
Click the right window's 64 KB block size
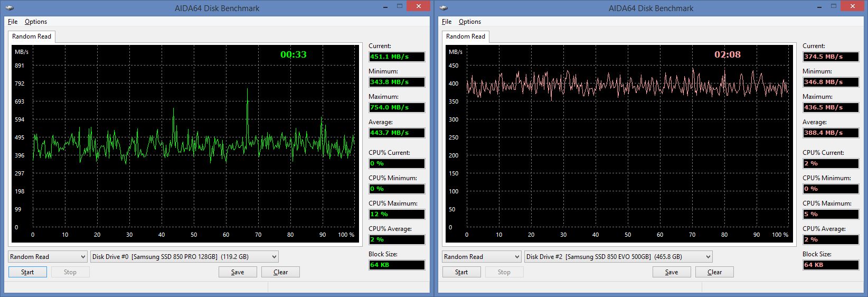[831, 265]
